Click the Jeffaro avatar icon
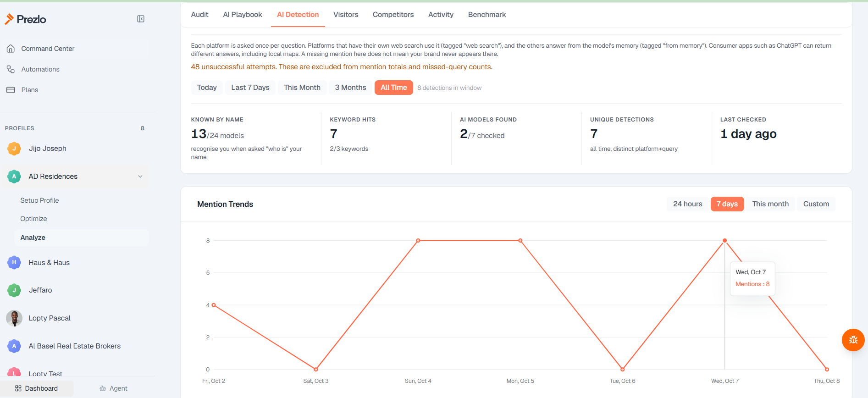The image size is (868, 398). pyautogui.click(x=14, y=290)
